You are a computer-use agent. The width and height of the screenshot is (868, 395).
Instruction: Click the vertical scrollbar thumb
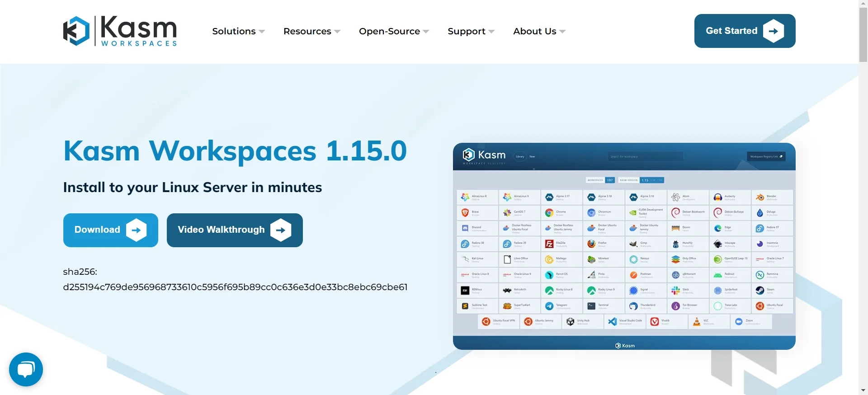click(x=863, y=34)
